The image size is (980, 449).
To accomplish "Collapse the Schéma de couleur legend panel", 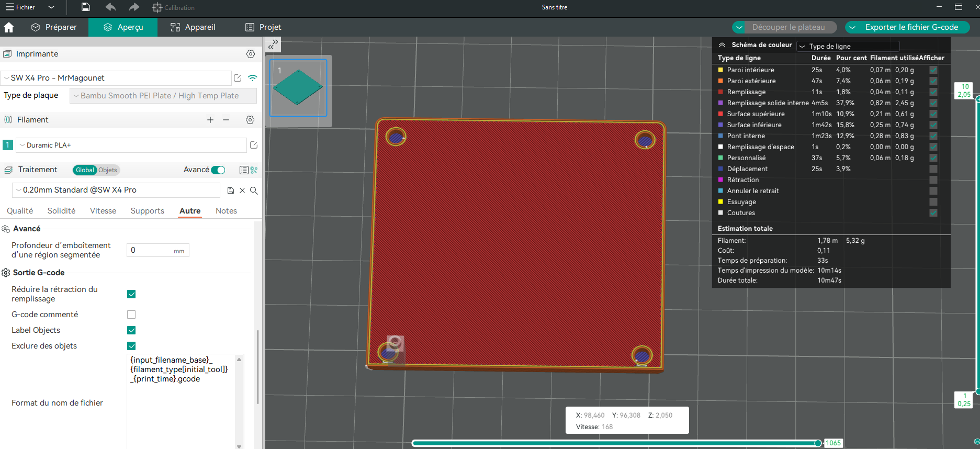I will pyautogui.click(x=722, y=45).
